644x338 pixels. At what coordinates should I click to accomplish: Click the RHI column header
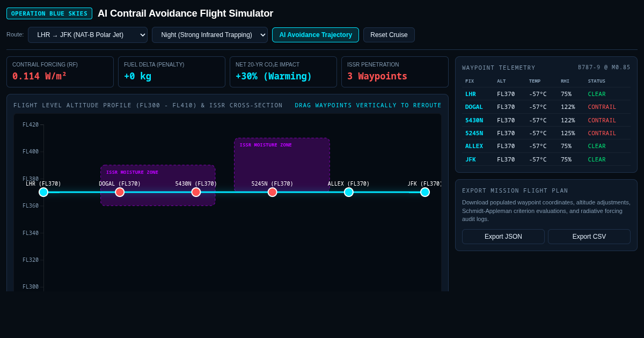pyautogui.click(x=565, y=81)
